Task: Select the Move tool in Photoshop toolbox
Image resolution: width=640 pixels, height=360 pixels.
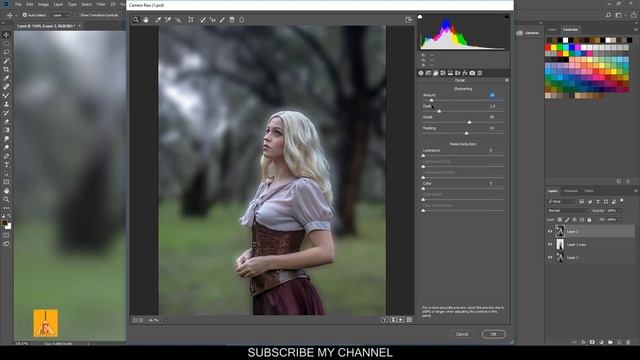Action: coord(6,35)
